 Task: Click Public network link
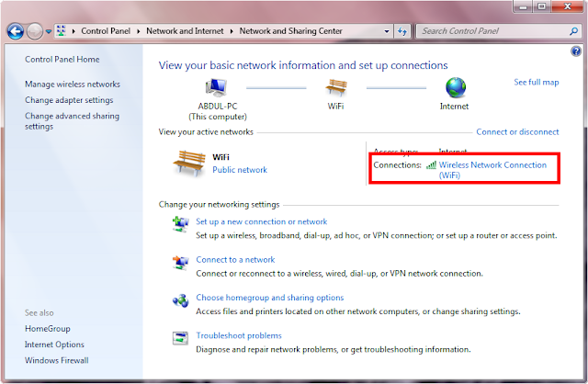[x=240, y=170]
